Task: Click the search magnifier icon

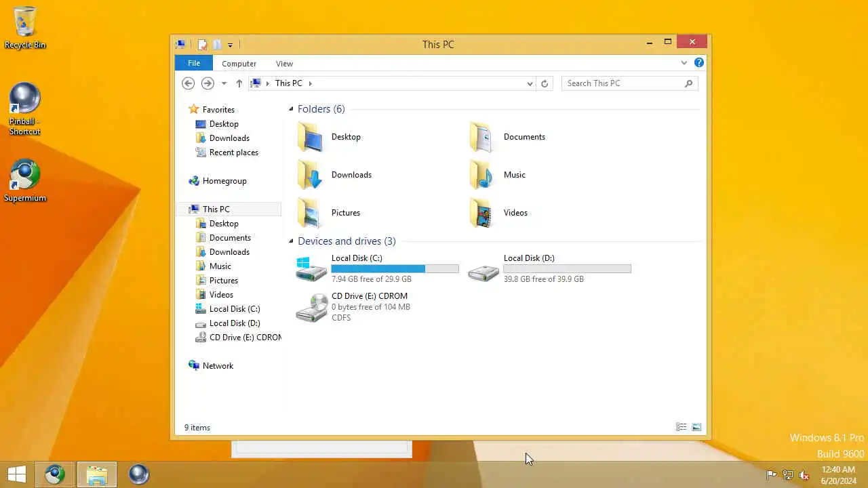Action: coord(688,83)
